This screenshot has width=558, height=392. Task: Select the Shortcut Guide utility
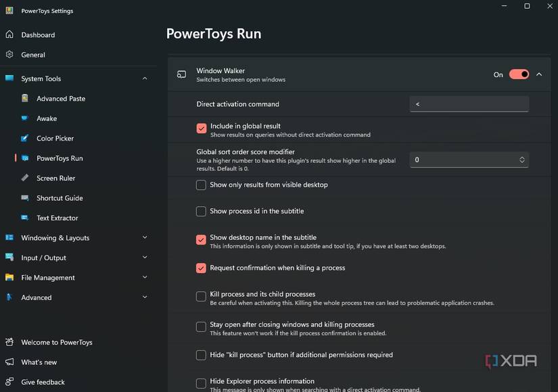point(60,198)
